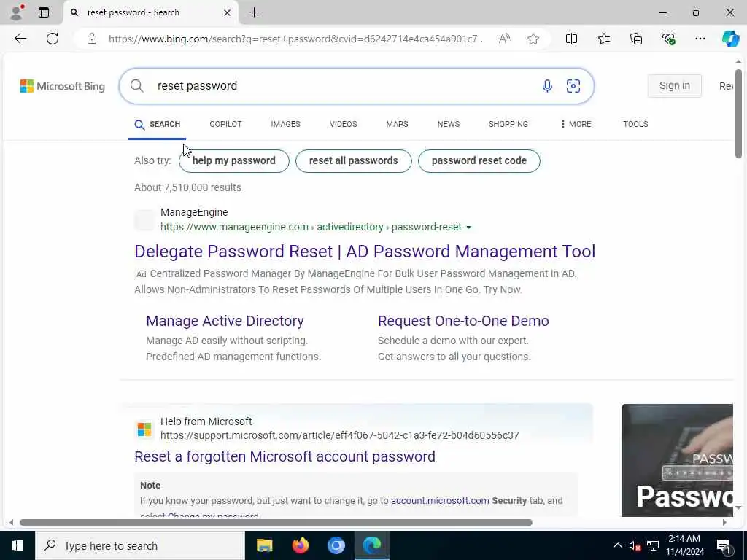
Task: Click the scroll right arrow
Action: (724, 522)
